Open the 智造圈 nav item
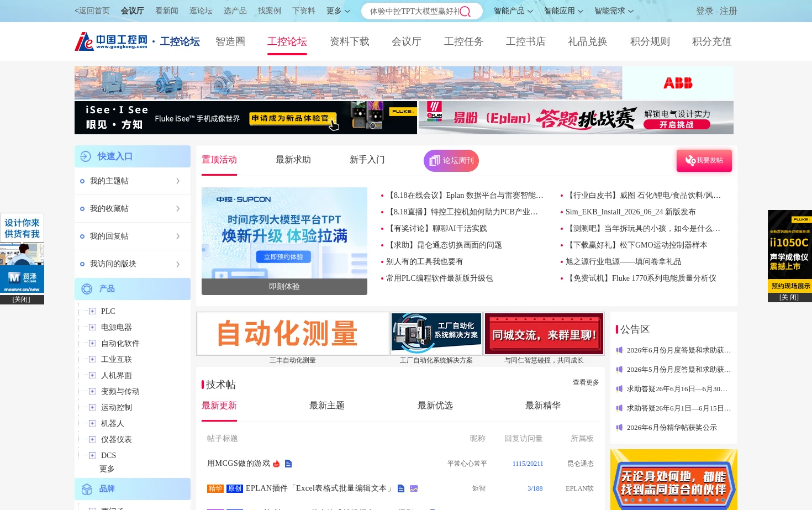The width and height of the screenshot is (812, 510). 230,41
